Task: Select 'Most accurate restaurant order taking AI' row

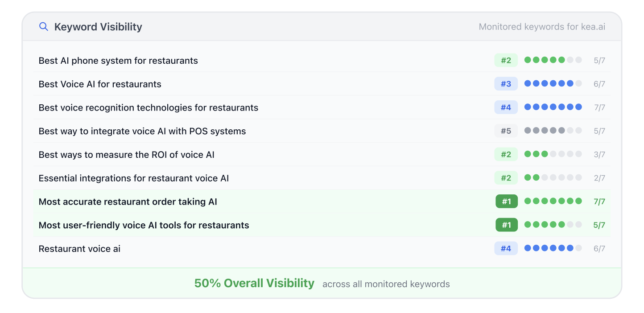Action: (128, 202)
